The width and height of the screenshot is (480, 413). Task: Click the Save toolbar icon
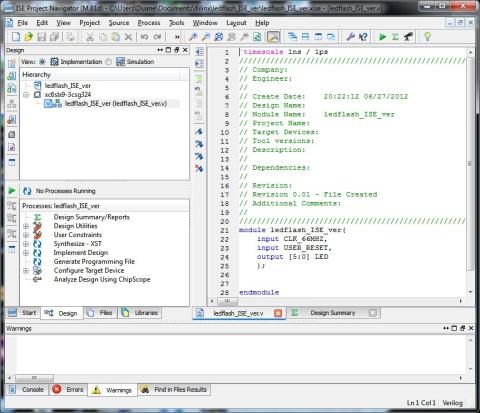[x=42, y=36]
